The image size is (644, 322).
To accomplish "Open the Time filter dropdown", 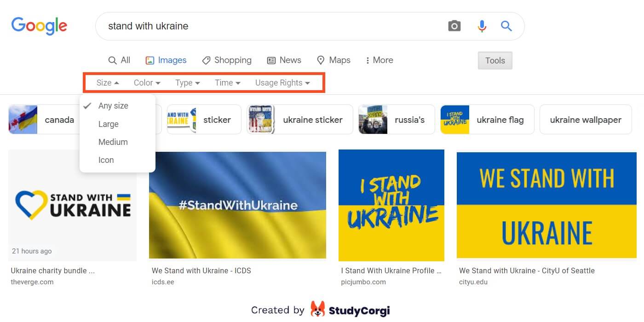I will pos(228,83).
